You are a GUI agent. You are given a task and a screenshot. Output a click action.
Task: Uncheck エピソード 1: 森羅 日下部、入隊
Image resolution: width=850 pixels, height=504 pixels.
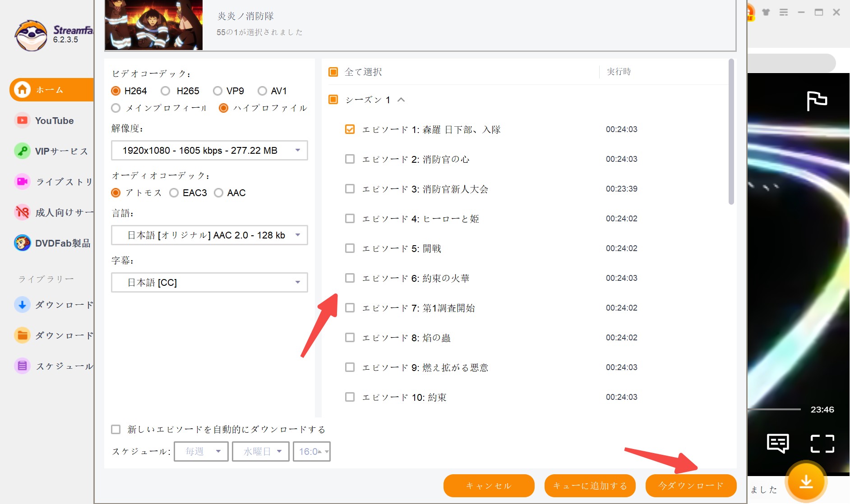pyautogui.click(x=350, y=129)
